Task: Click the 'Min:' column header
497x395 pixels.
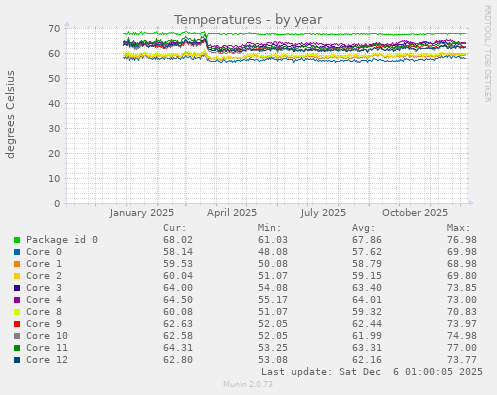Action: pyautogui.click(x=269, y=228)
